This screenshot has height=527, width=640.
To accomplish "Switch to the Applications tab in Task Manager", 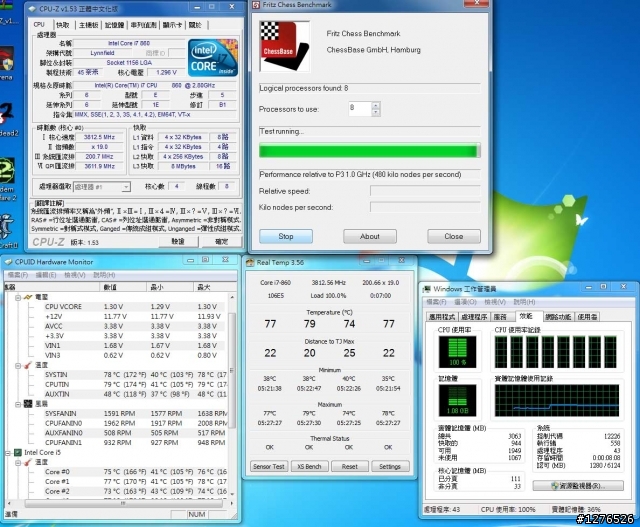I will [x=442, y=317].
